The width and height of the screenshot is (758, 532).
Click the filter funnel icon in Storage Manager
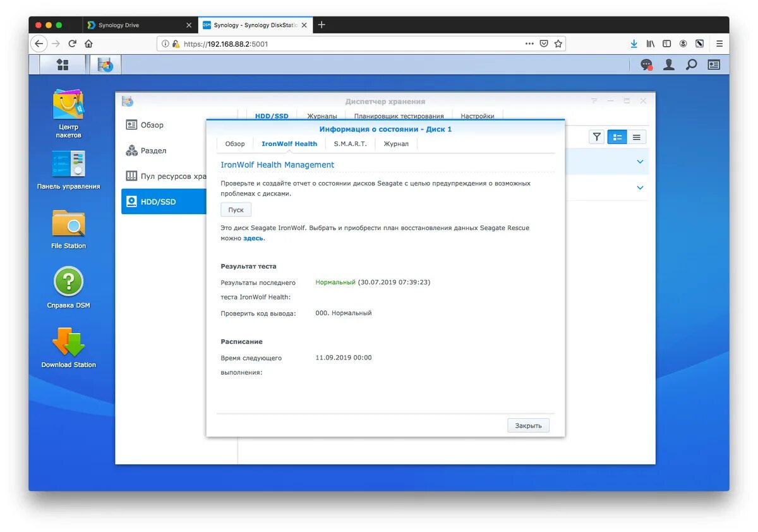597,137
